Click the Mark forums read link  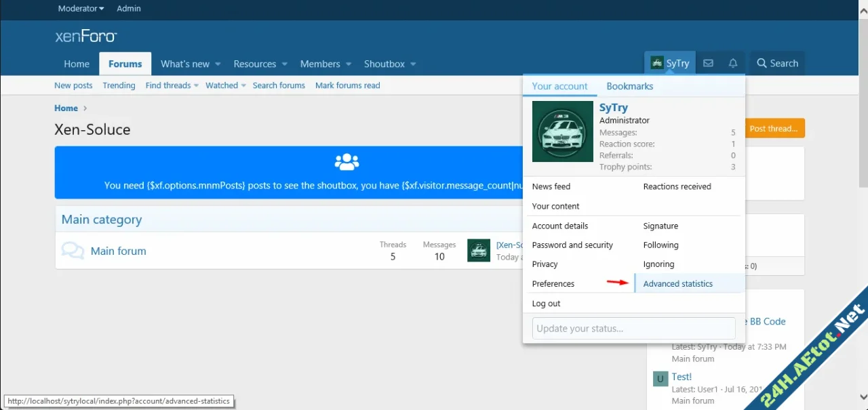(347, 85)
